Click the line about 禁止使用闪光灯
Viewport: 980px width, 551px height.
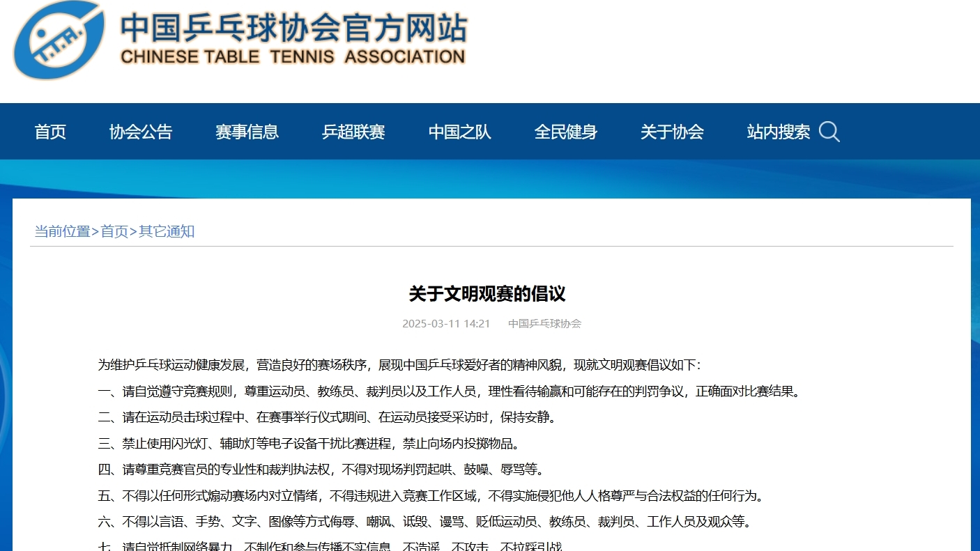pyautogui.click(x=308, y=443)
